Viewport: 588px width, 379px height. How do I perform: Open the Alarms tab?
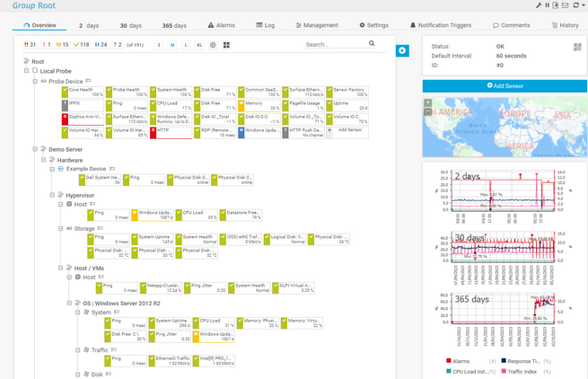pyautogui.click(x=221, y=25)
